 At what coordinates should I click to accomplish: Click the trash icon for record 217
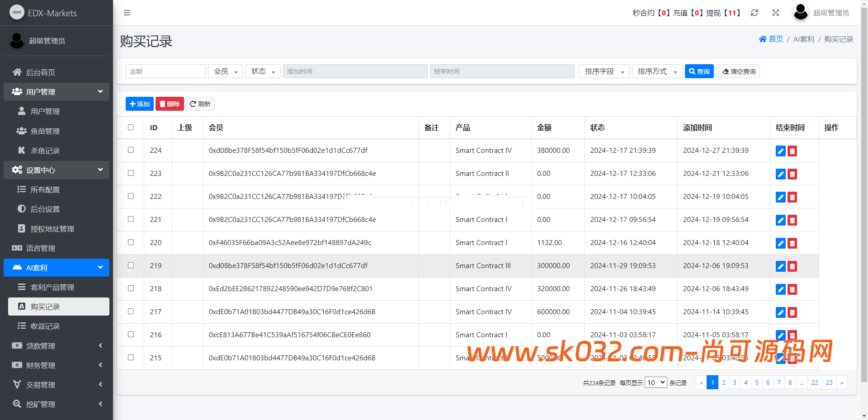[792, 312]
